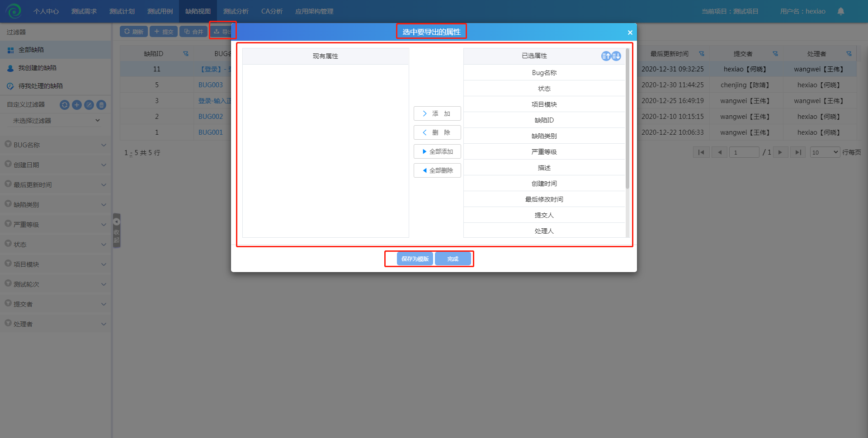The height and width of the screenshot is (438, 868).
Task: Click the 全部添加 button
Action: 437,151
